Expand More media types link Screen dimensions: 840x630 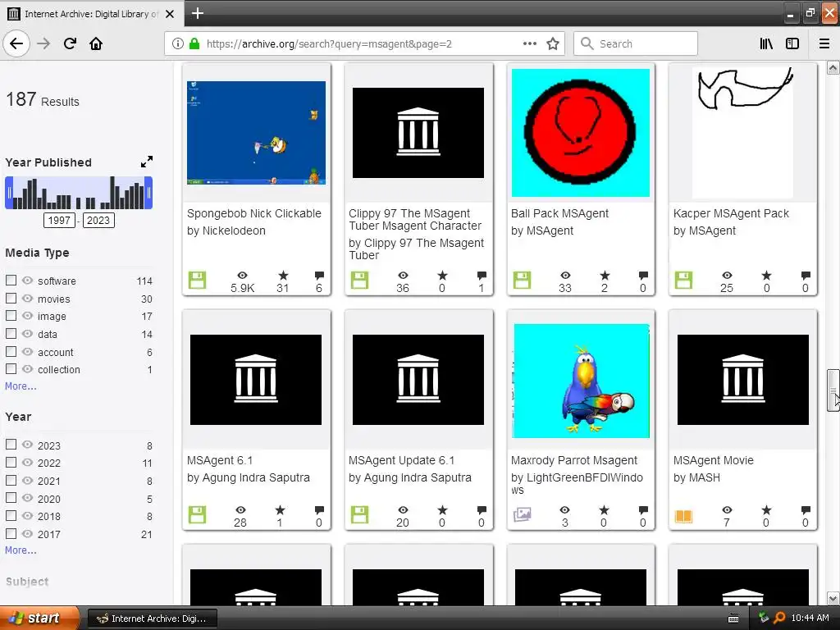[x=21, y=386]
